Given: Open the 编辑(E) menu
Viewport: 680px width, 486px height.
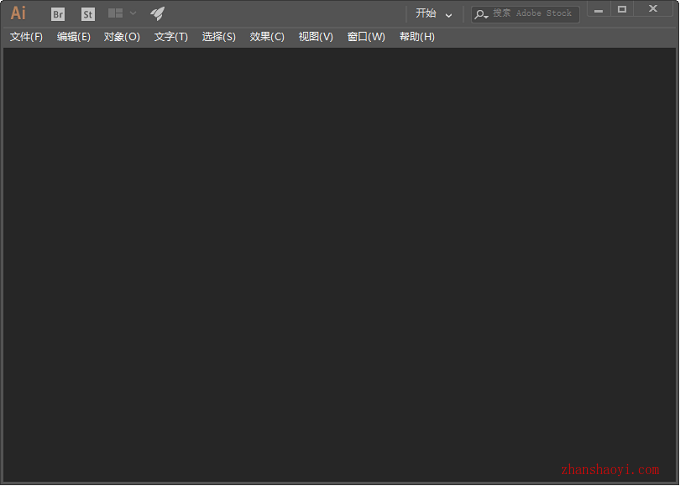Looking at the screenshot, I should [74, 37].
